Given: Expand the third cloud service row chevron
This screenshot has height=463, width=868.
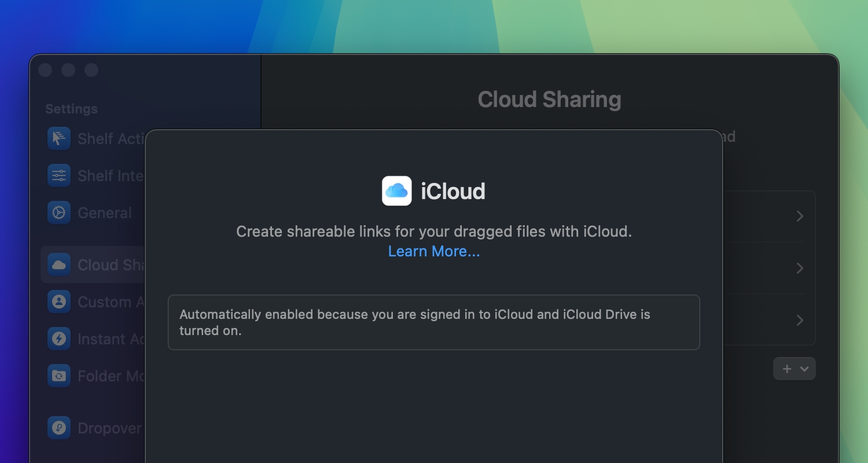Looking at the screenshot, I should (800, 320).
